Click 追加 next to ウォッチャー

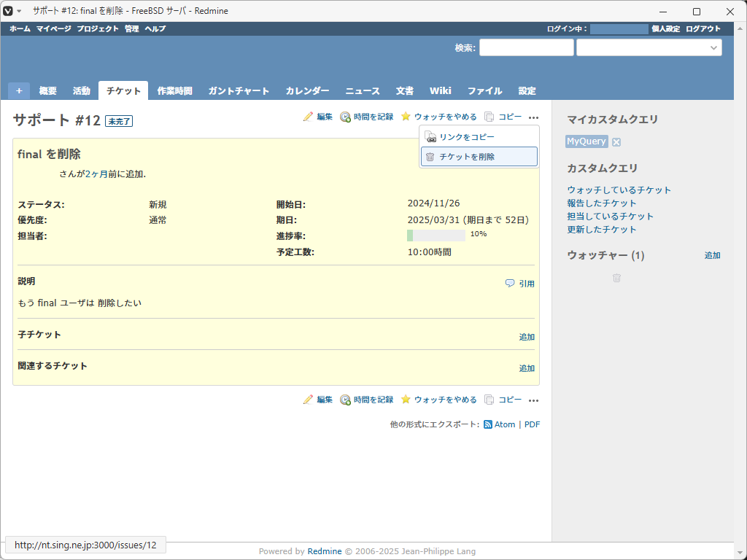pyautogui.click(x=712, y=255)
